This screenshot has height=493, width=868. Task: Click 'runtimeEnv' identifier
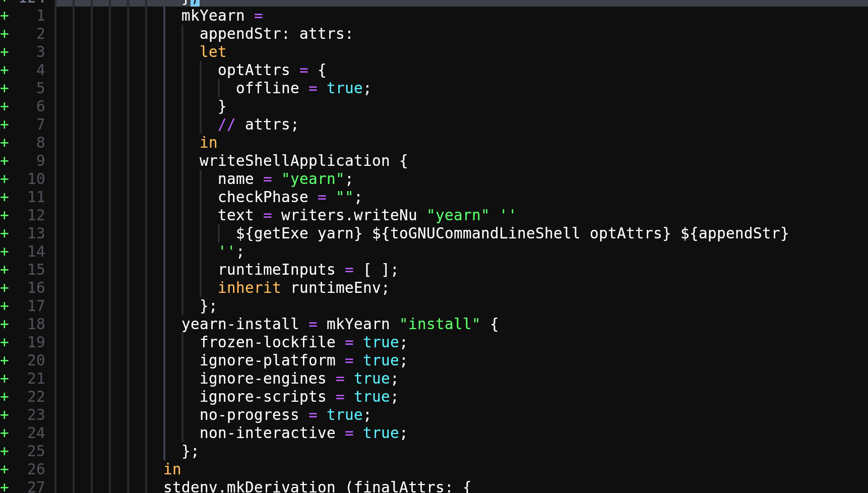pos(335,288)
